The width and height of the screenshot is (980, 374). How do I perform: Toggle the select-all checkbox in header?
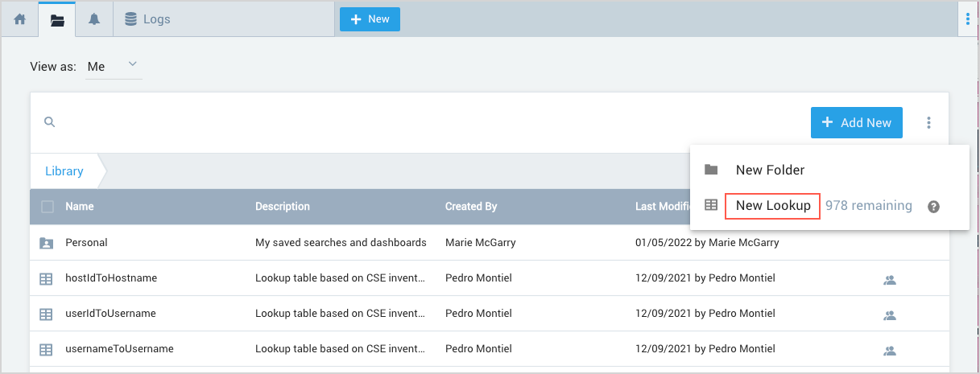(x=48, y=207)
